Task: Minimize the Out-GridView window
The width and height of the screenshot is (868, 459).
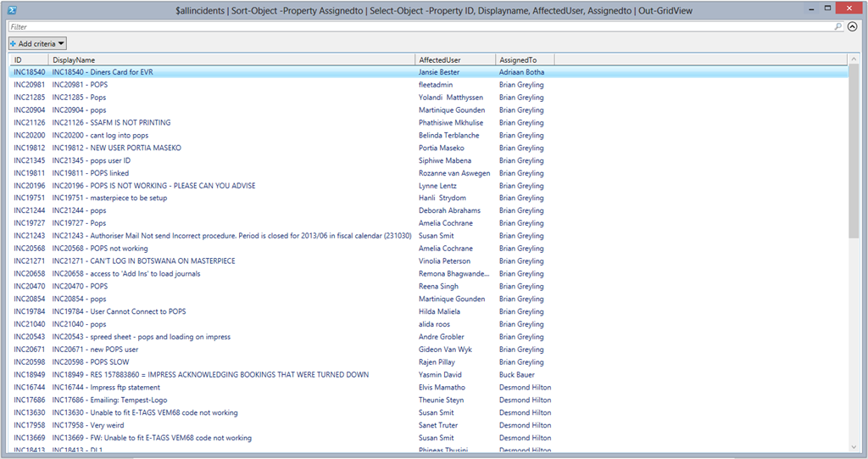Action: point(793,8)
